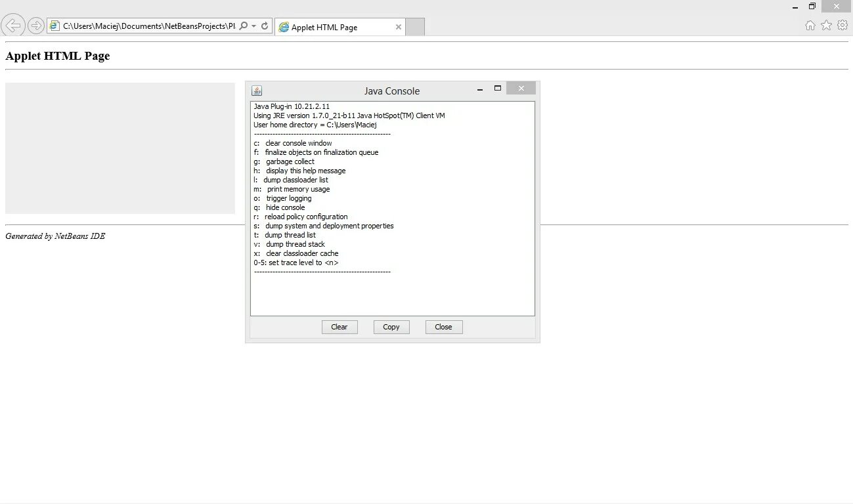The image size is (853, 504).
Task: Click 'Generated by NetBeans IDE' text
Action: (55, 236)
